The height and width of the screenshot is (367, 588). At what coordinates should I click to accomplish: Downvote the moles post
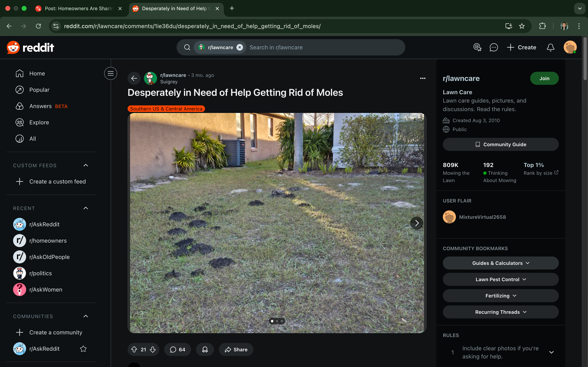(x=153, y=349)
